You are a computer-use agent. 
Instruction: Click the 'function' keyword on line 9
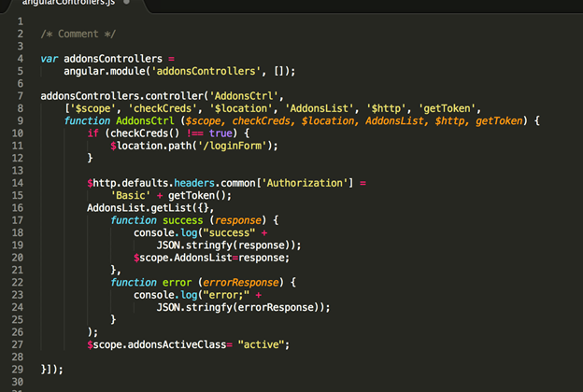pyautogui.click(x=87, y=120)
